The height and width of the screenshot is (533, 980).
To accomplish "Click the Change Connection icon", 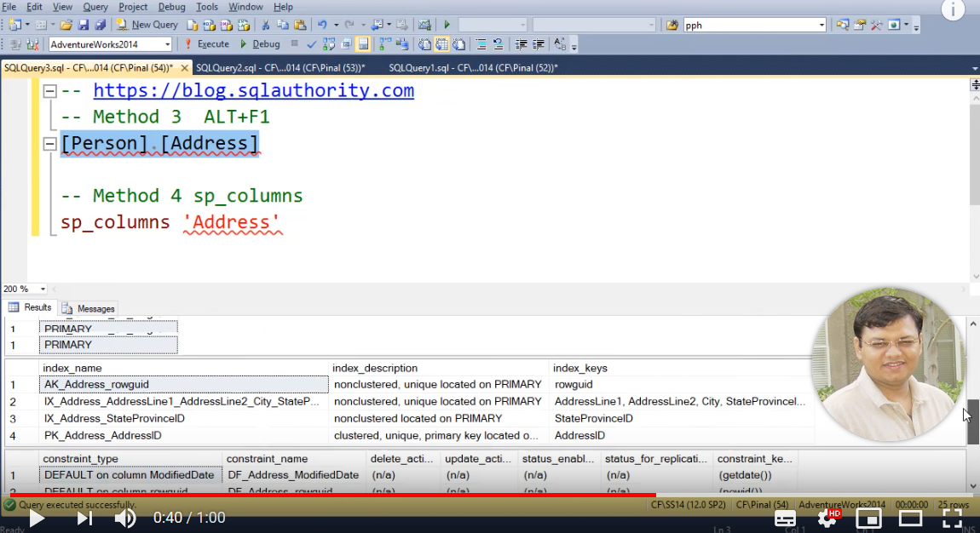I will (x=32, y=44).
